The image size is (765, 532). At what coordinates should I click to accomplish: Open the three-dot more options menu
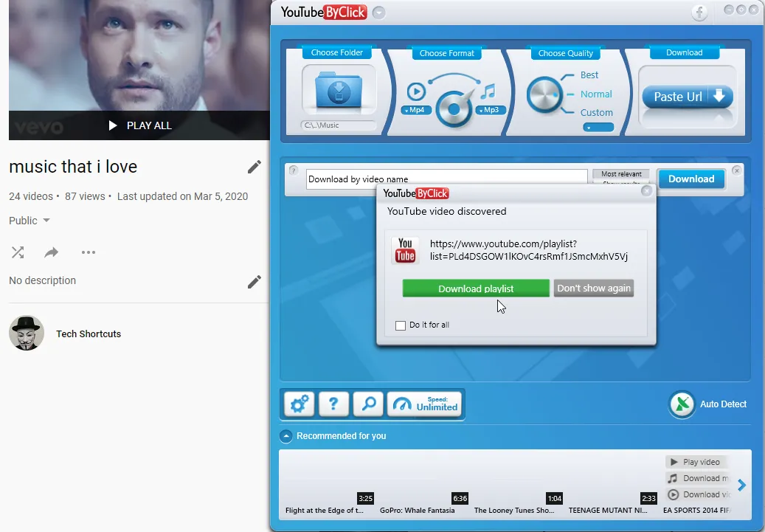pos(89,252)
